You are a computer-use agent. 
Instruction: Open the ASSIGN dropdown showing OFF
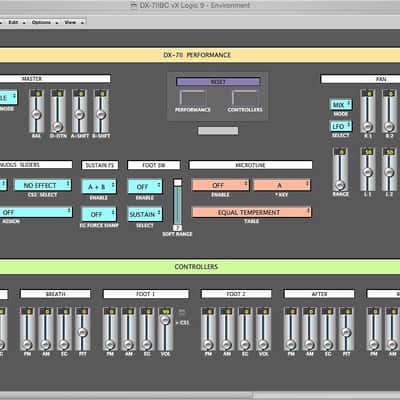click(x=36, y=212)
